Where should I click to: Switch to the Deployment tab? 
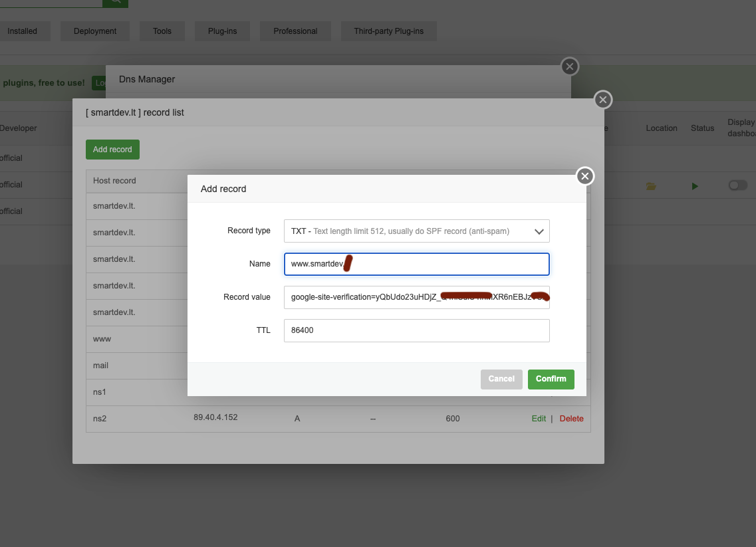coord(95,31)
